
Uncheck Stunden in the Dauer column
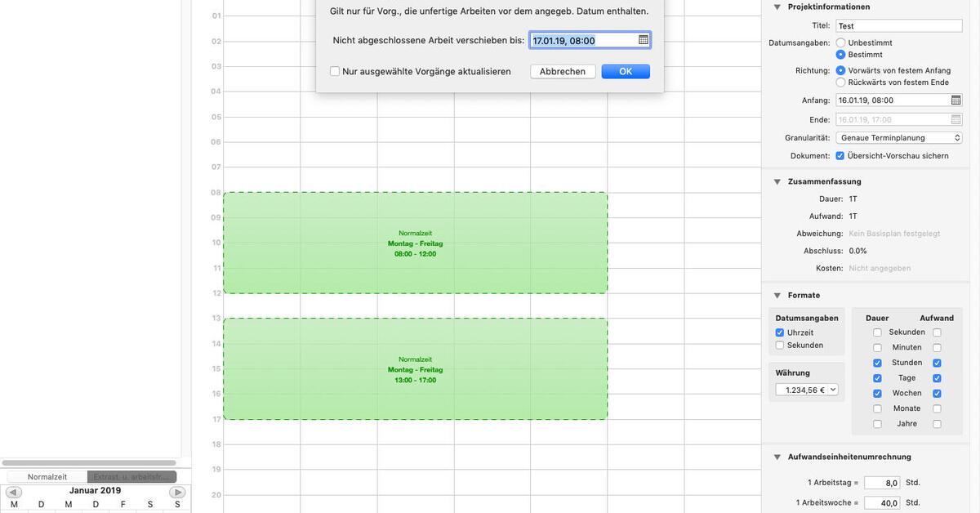(878, 362)
